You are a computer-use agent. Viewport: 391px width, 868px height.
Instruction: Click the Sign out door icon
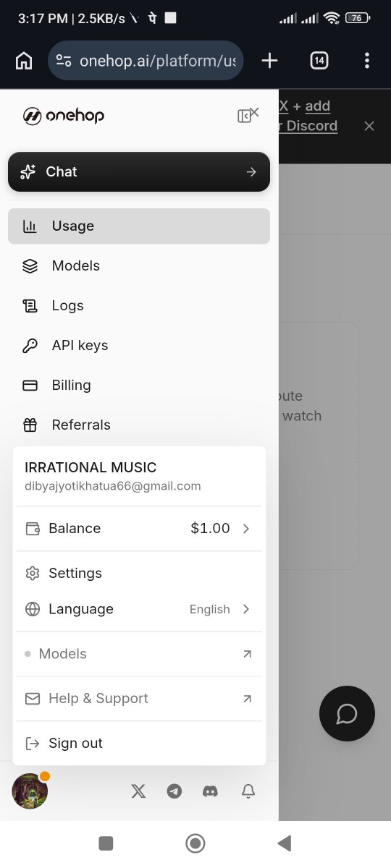click(32, 743)
